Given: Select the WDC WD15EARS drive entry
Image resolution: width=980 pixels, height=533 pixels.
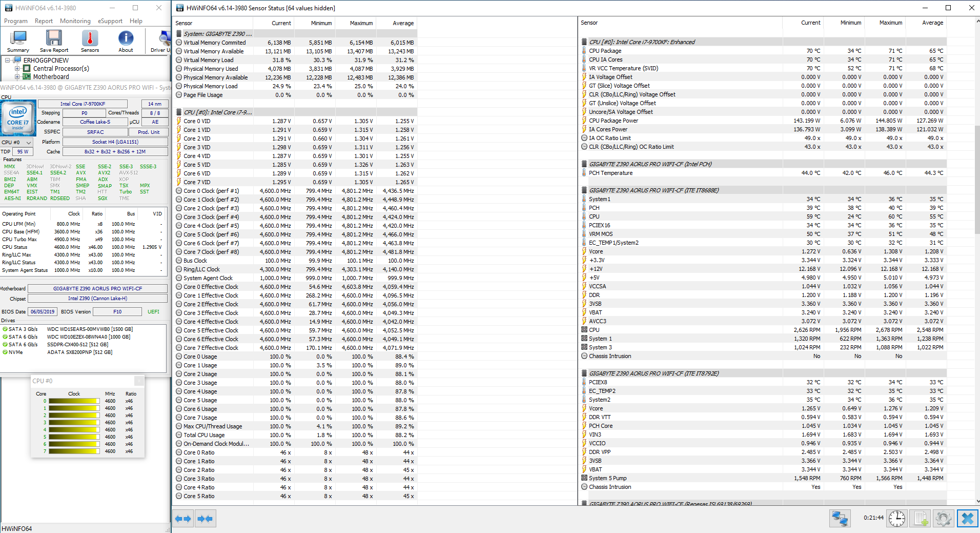Looking at the screenshot, I should tap(83, 329).
